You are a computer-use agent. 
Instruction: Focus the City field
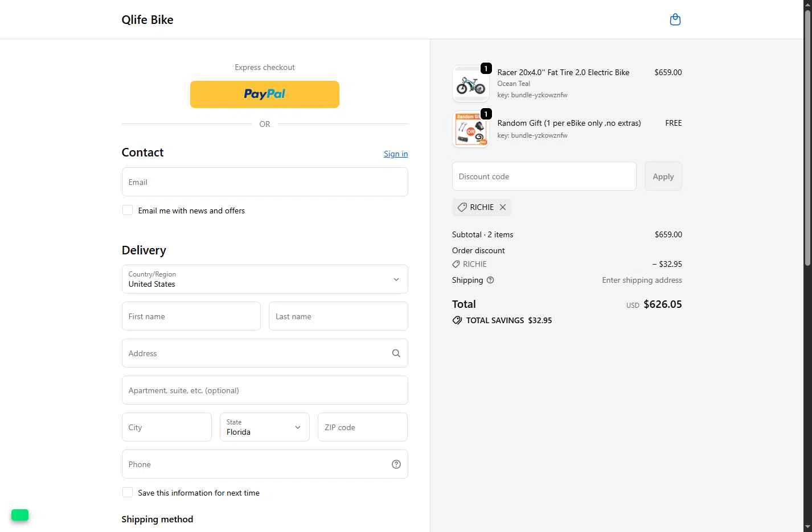tap(167, 427)
